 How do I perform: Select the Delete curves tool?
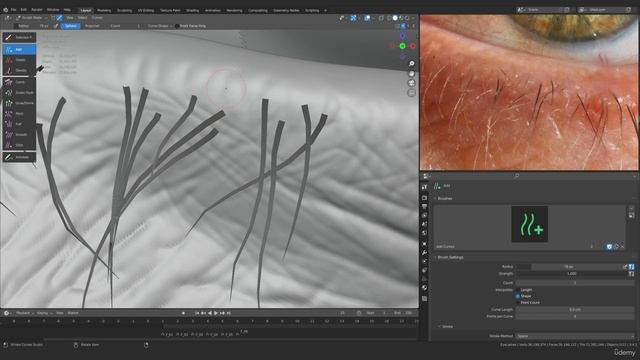(19, 60)
